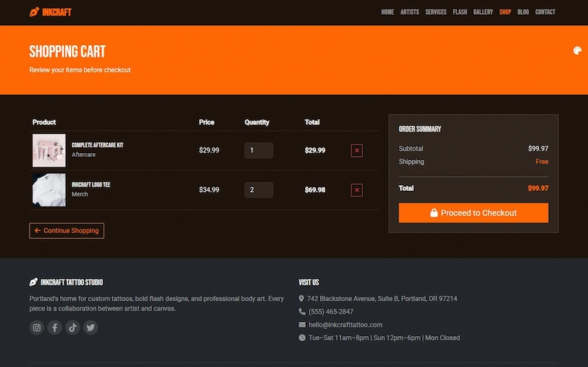Click the Inkcraft Logo Tee product name

click(x=91, y=185)
